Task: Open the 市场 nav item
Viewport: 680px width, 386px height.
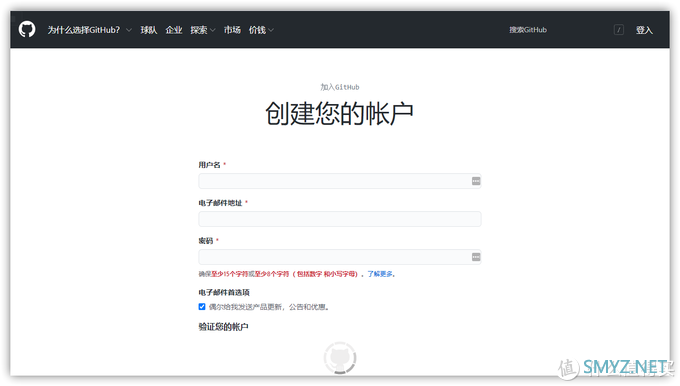Action: click(232, 30)
